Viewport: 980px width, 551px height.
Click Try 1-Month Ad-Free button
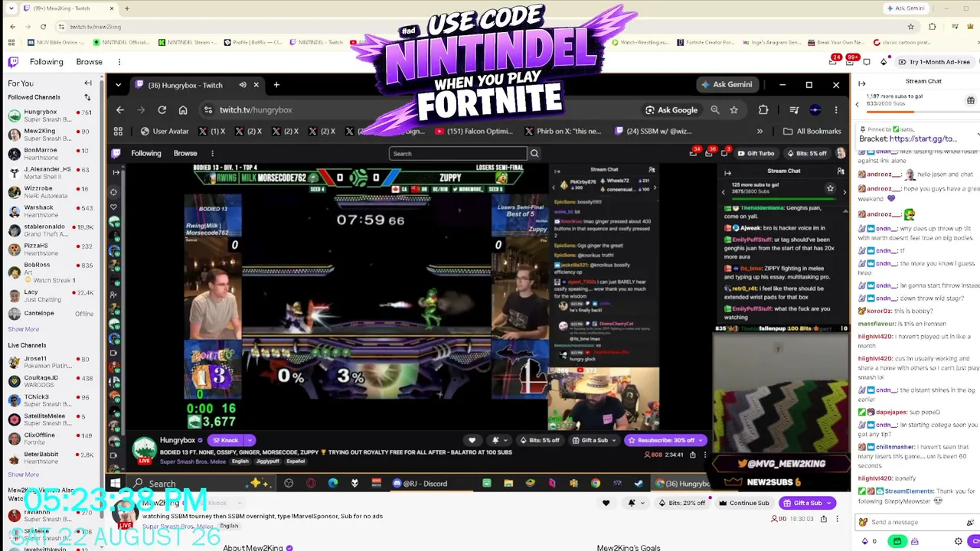[934, 61]
